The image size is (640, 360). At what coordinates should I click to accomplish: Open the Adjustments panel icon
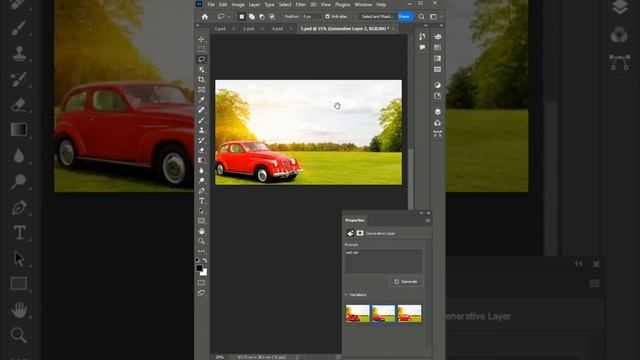point(438,85)
